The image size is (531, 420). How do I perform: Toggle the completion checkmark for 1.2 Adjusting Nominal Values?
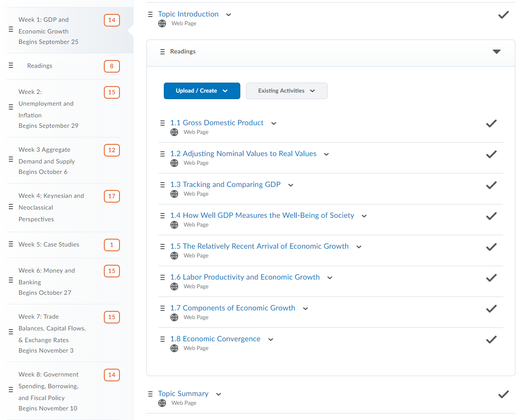click(x=491, y=154)
